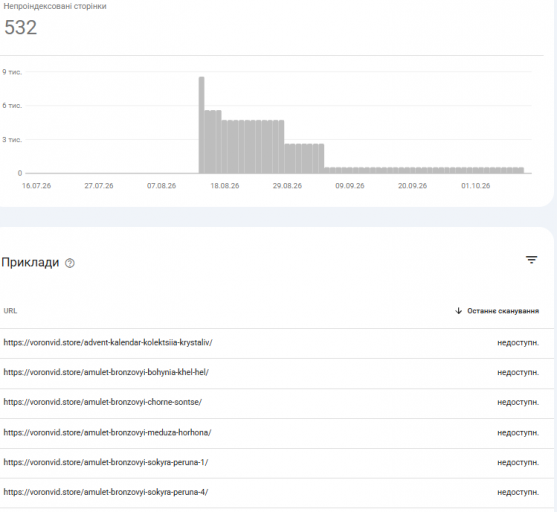
Task: Click the tallest chart bar near 9 тис.
Action: [201, 125]
